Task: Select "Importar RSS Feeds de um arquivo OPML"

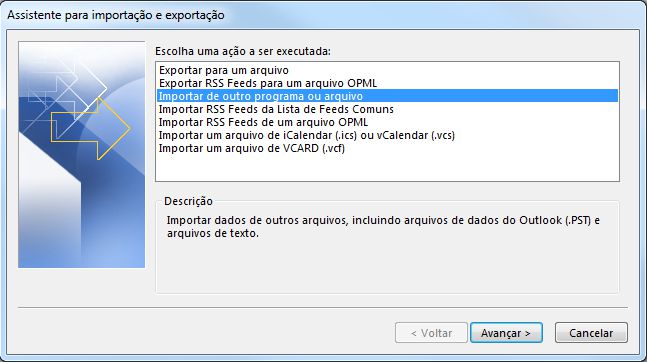Action: 263,122
